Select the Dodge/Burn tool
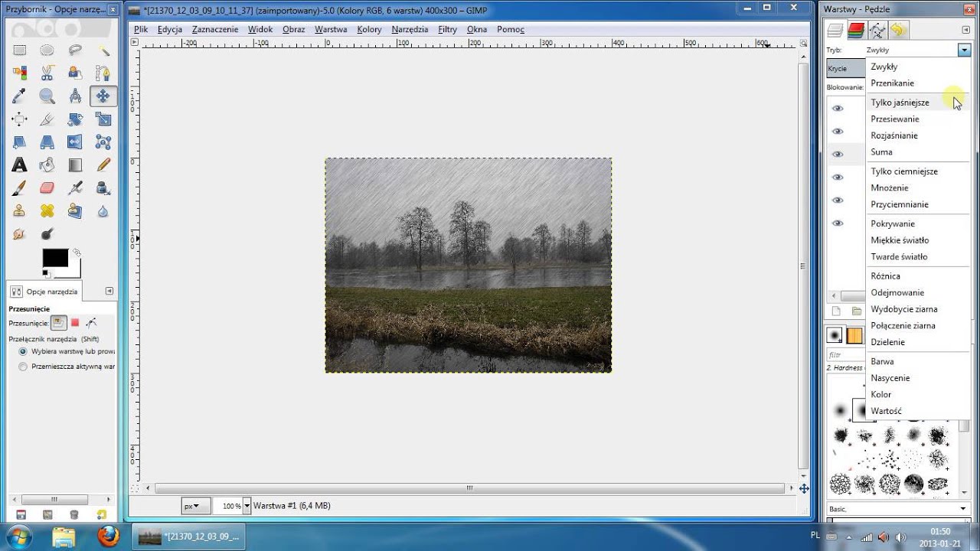This screenshot has width=980, height=551. 47,234
